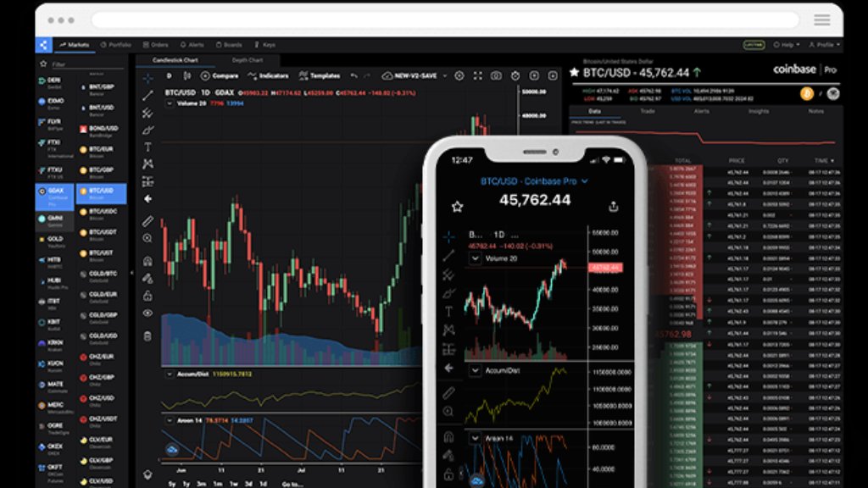Screen dimensions: 868x488
Task: Toggle the favorite star beside the desktop BTC/USD 45,762.44 title
Action: (x=574, y=73)
